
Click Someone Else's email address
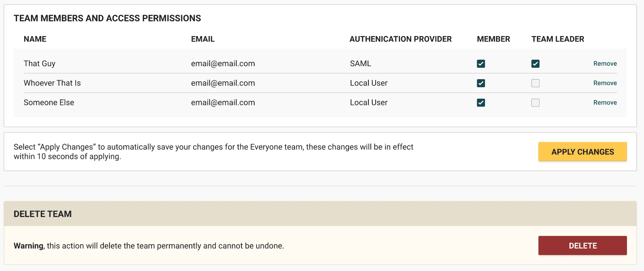pos(223,102)
